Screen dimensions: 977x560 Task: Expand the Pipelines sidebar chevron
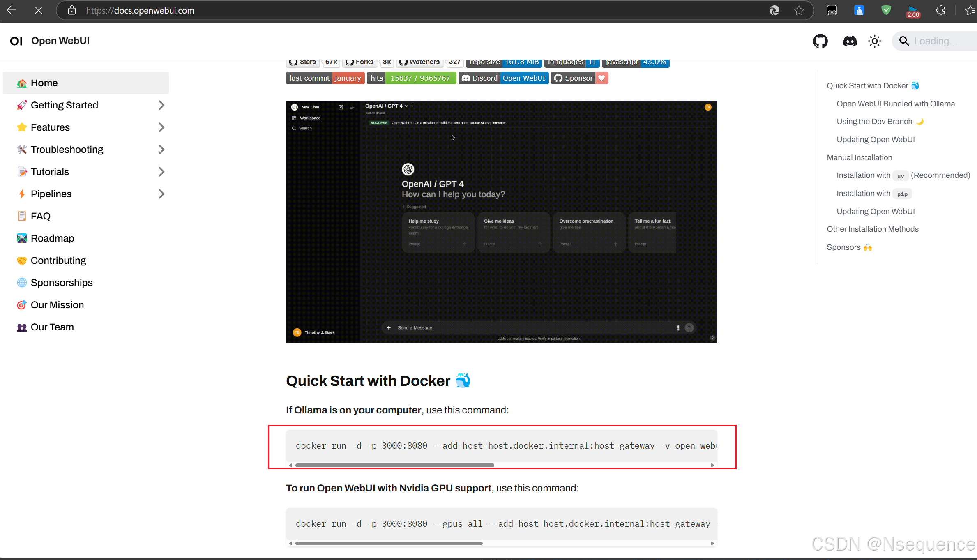(x=161, y=194)
